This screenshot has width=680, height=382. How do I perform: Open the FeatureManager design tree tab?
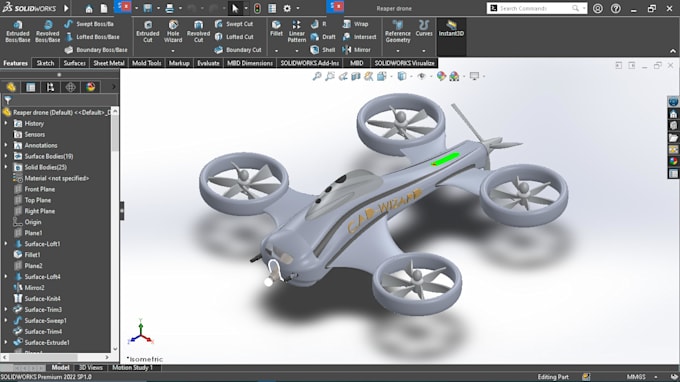[x=11, y=87]
